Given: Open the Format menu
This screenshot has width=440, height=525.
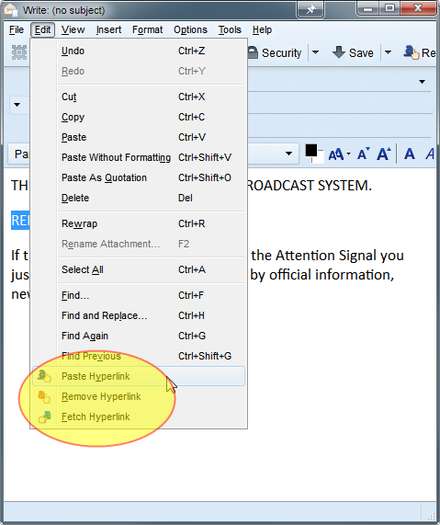Looking at the screenshot, I should [x=147, y=30].
